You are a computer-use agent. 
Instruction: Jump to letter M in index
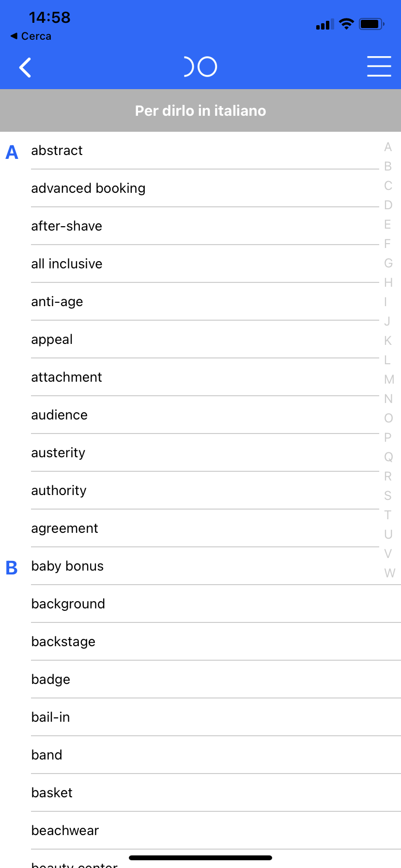(389, 379)
